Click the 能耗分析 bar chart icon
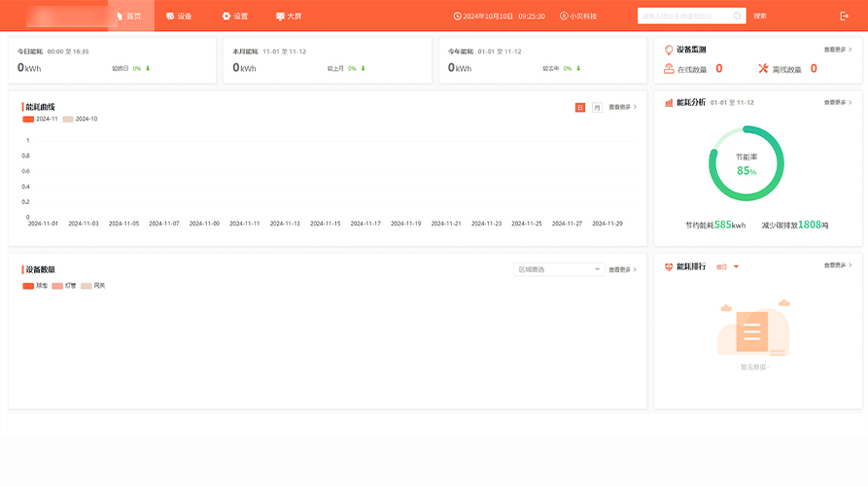This screenshot has height=486, width=868. [669, 102]
